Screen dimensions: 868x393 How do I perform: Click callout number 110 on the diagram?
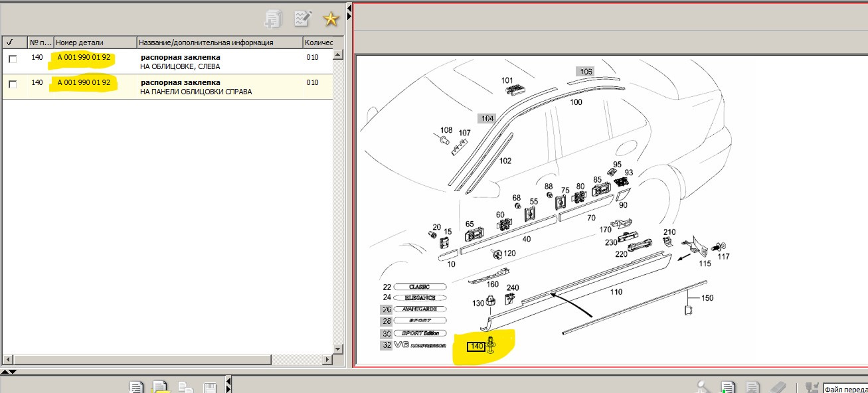616,291
